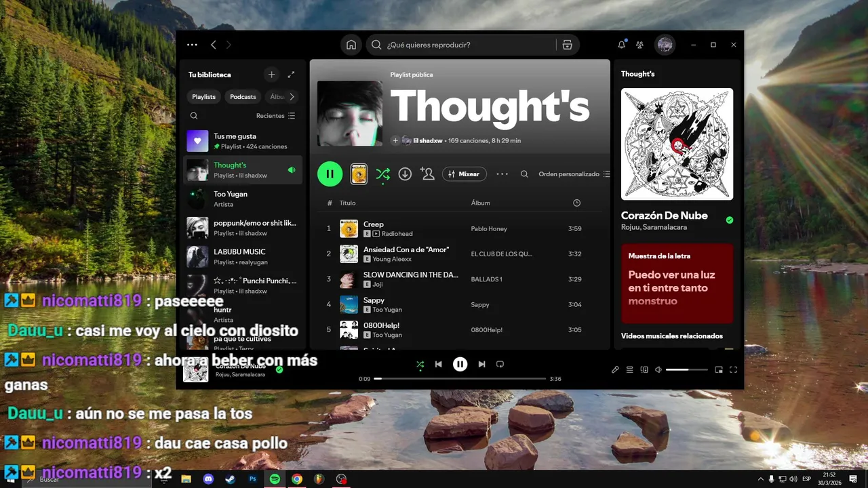The width and height of the screenshot is (868, 488).
Task: Open the top-left three dots menu
Action: point(192,45)
